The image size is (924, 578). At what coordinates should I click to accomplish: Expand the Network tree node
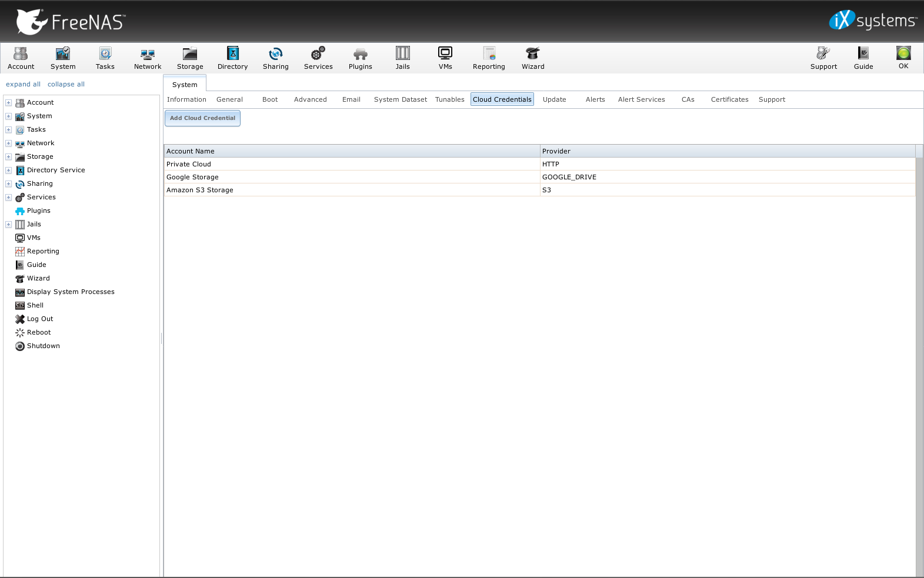point(9,143)
